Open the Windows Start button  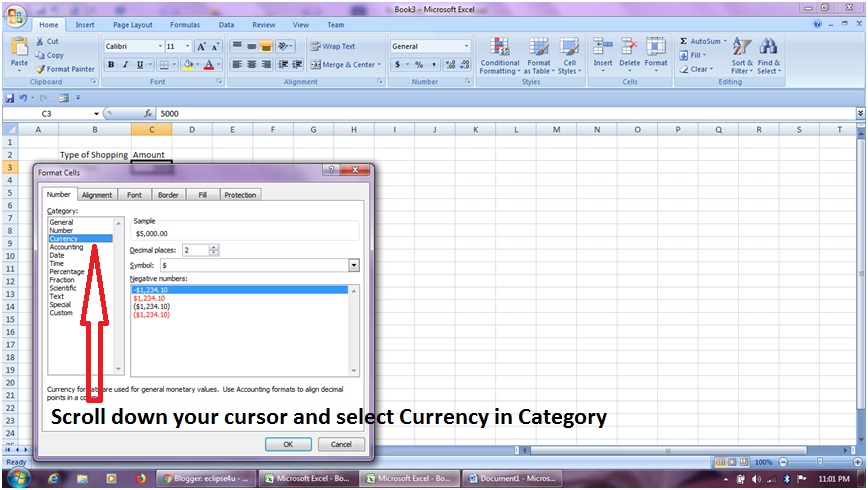click(18, 478)
